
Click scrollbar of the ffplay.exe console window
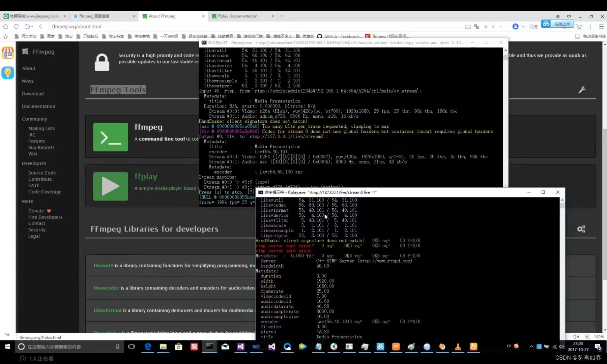coord(562,269)
